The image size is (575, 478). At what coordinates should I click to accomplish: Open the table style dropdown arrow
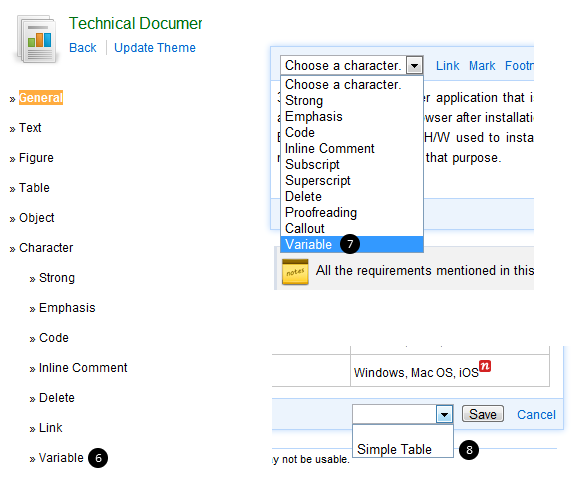click(x=444, y=415)
